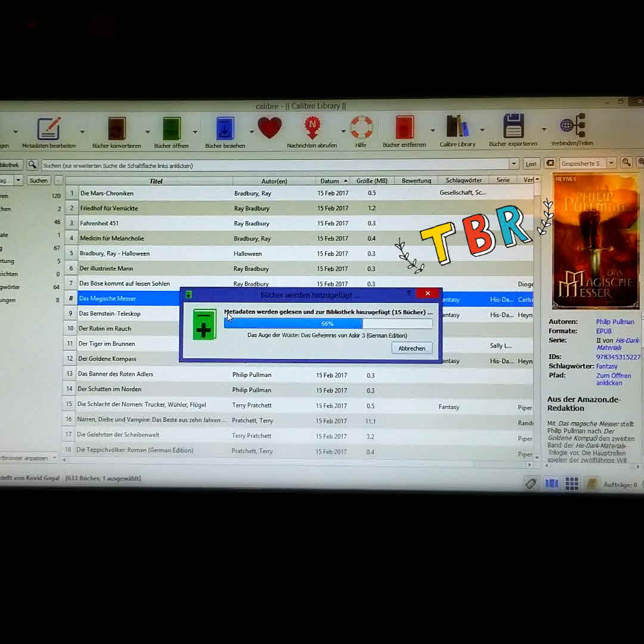644x644 pixels.
Task: Sort the list by Autor(en) column header
Action: (274, 181)
